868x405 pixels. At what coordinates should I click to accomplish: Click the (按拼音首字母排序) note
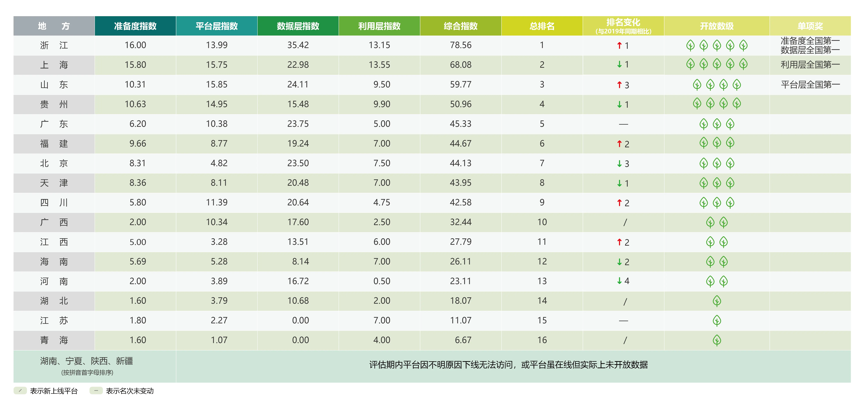pos(87,373)
